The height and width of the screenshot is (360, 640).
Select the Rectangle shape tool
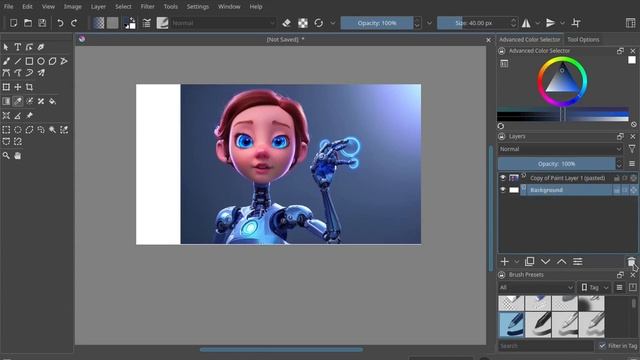pos(29,61)
